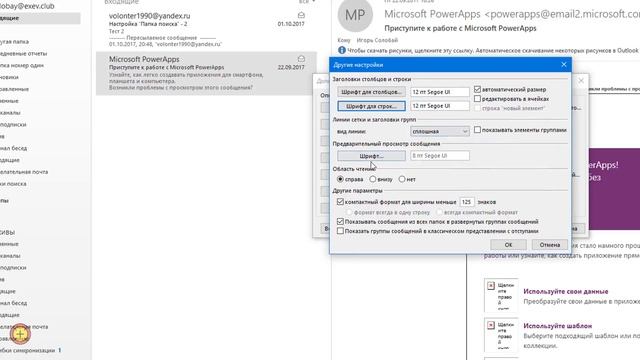Image resolution: width=640 pixels, height=360 pixels.
Task: Check показывать элементы группами option
Action: tap(477, 129)
